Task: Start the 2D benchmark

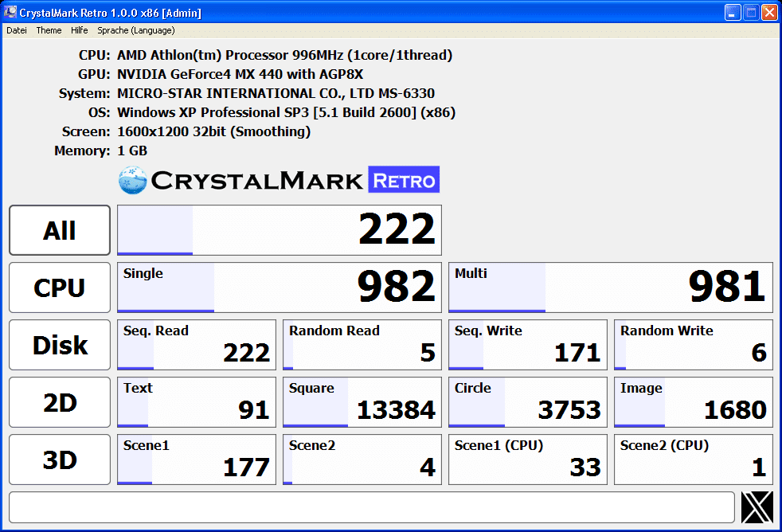Action: (60, 402)
